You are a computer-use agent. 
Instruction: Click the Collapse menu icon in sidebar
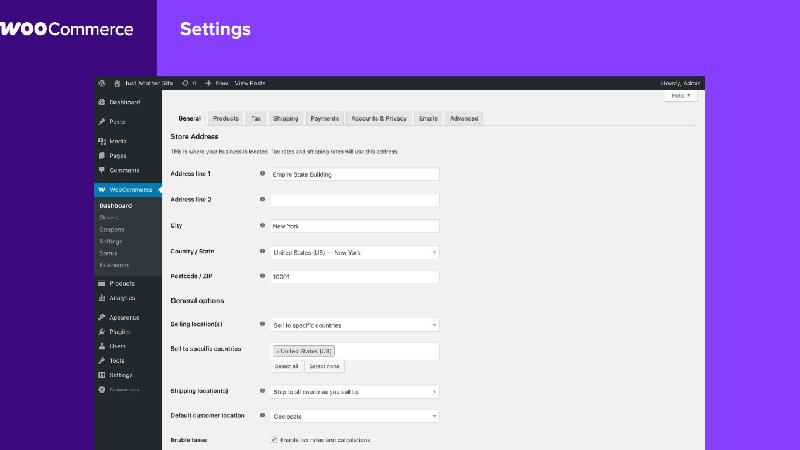coord(102,389)
